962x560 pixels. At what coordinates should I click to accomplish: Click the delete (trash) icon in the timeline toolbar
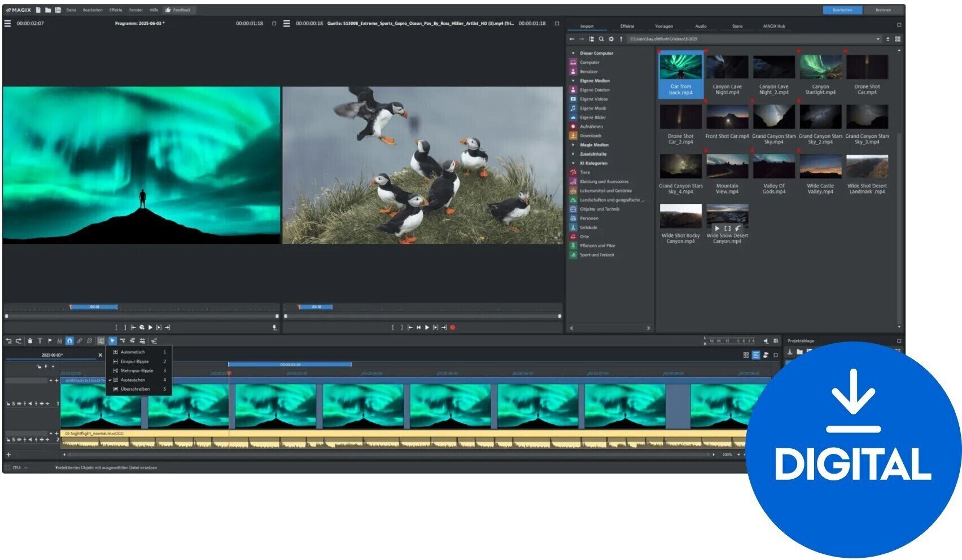point(30,340)
